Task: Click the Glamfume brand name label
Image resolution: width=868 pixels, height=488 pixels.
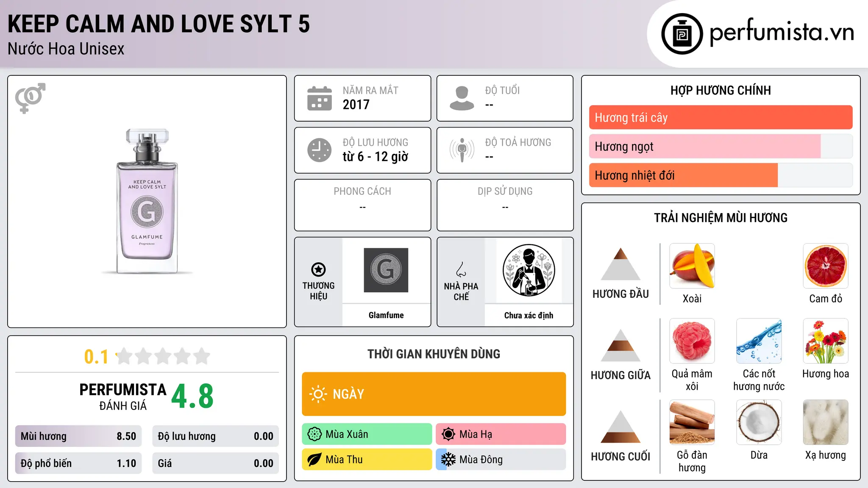Action: click(x=386, y=315)
